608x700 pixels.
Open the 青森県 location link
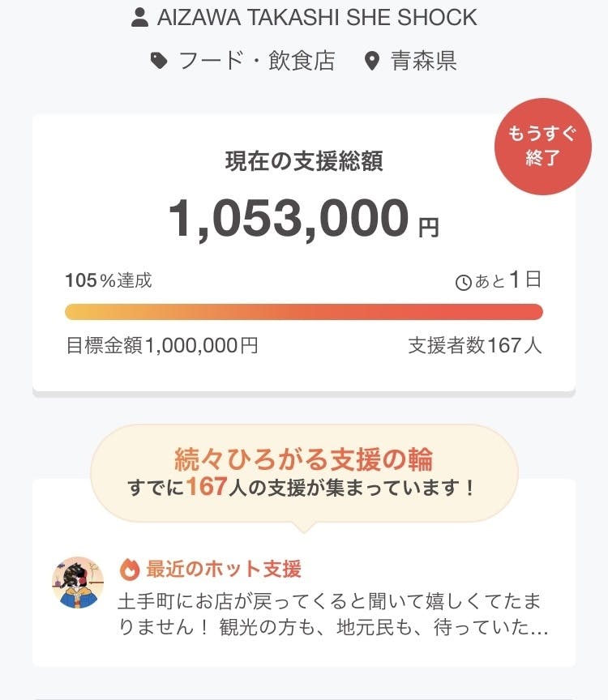[x=423, y=61]
